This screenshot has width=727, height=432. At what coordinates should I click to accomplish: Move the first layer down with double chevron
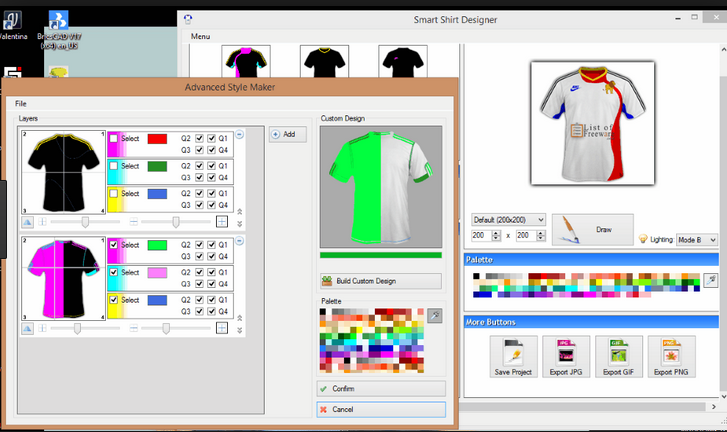240,224
